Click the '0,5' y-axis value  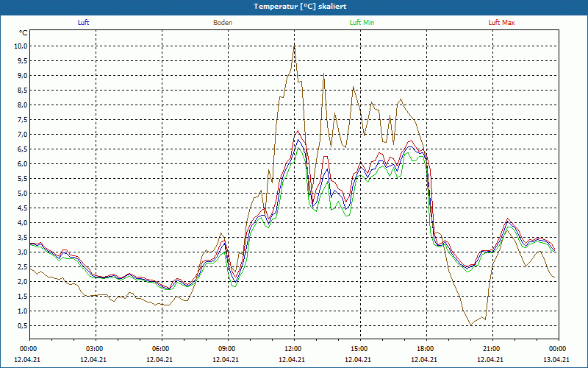(x=23, y=326)
